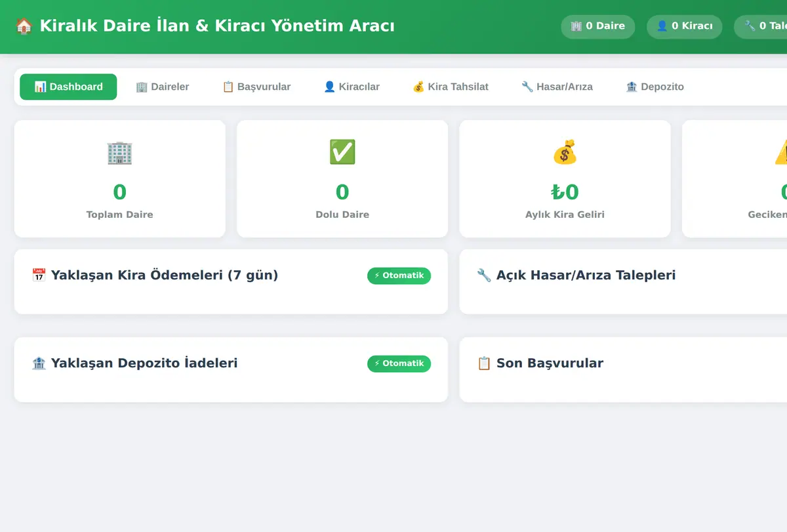Open the Başvurular tab

(256, 87)
